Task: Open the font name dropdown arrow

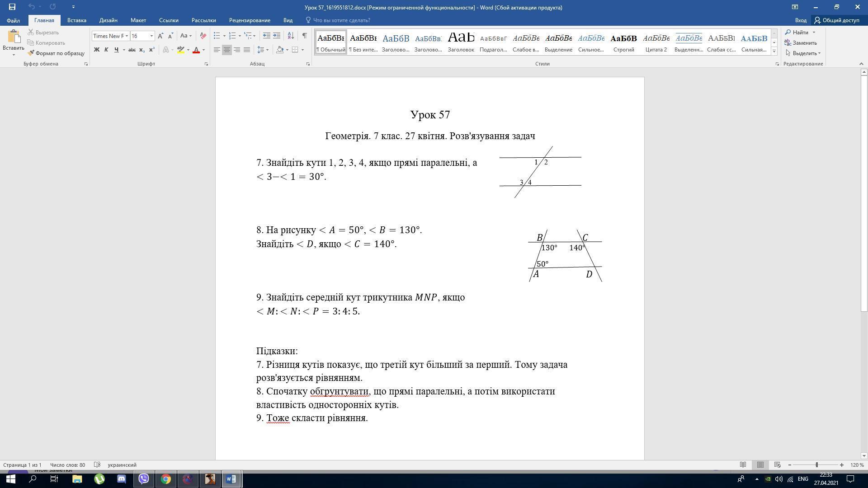Action: (x=127, y=36)
